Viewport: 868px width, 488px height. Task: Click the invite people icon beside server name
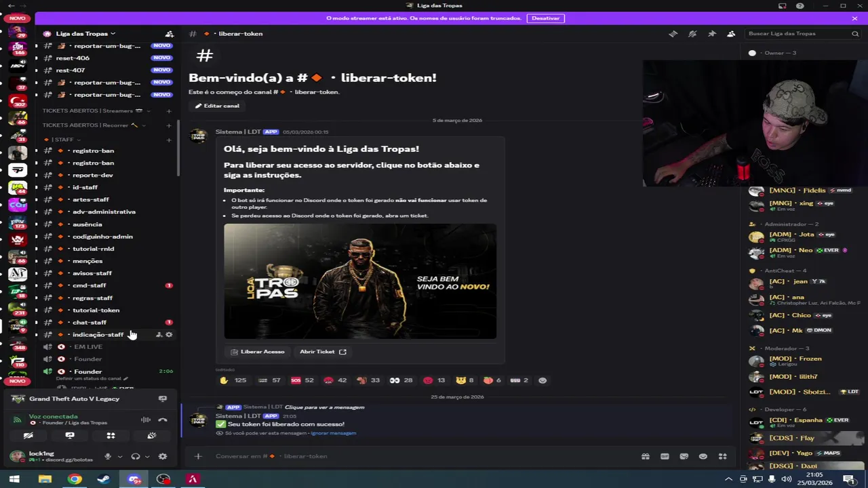169,34
